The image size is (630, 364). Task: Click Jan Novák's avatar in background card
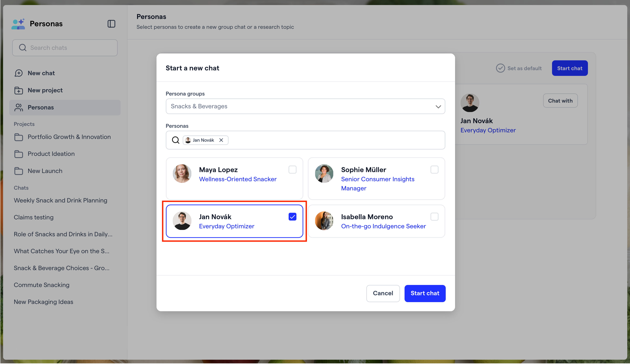[x=470, y=103]
